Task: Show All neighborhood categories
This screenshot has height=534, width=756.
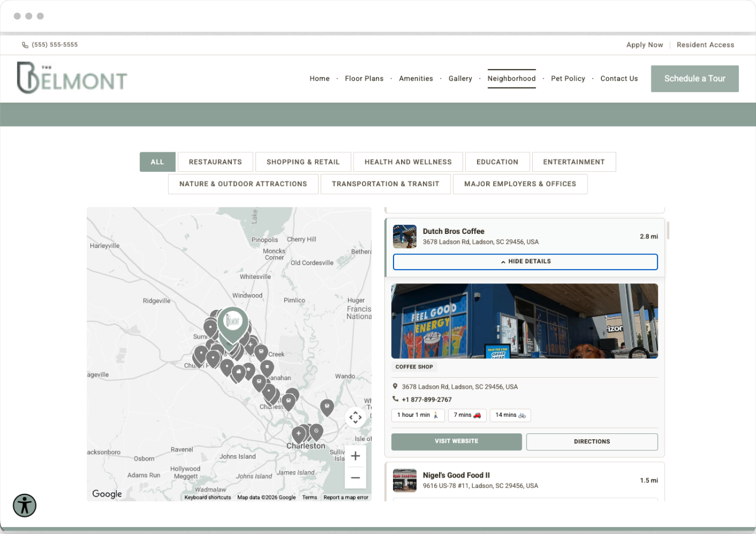Action: (158, 162)
